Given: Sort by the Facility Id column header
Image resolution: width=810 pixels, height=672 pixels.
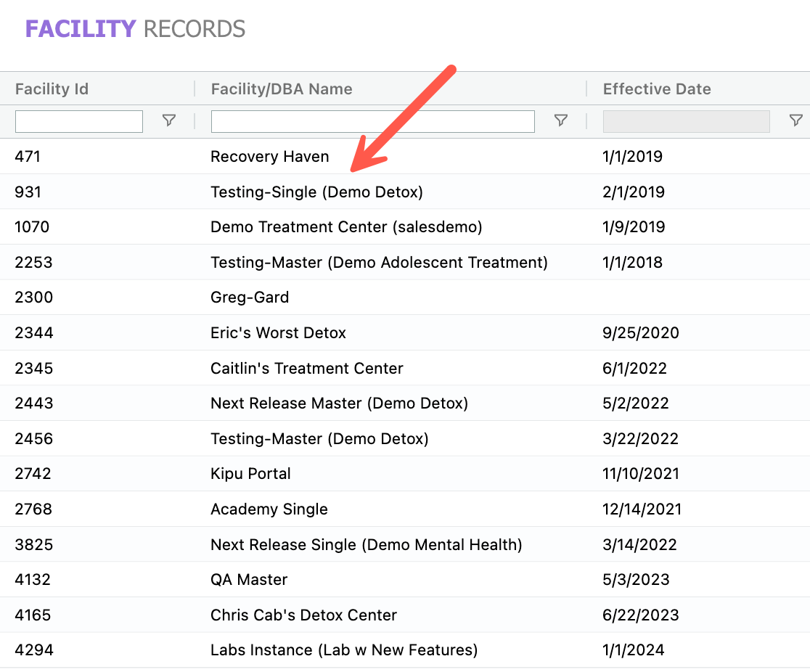Looking at the screenshot, I should (x=52, y=89).
